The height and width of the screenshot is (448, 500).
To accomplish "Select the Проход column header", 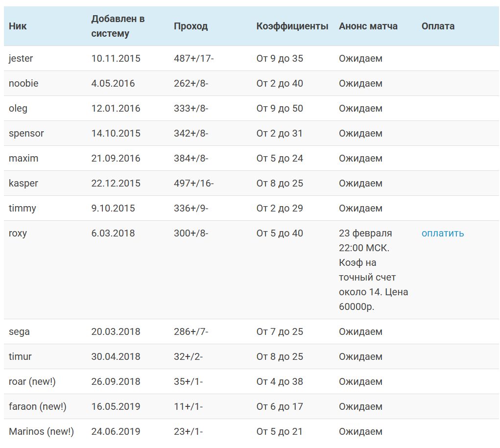I will coord(191,26).
